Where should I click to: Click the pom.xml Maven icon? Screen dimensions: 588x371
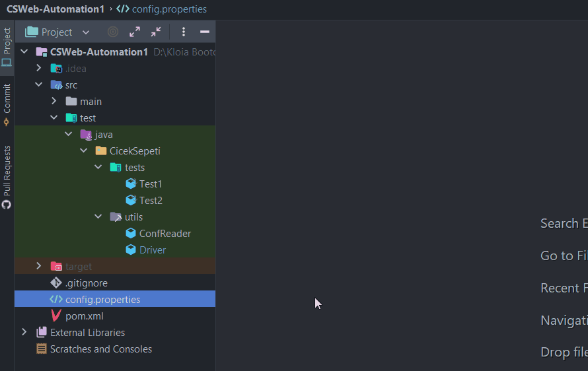point(56,316)
